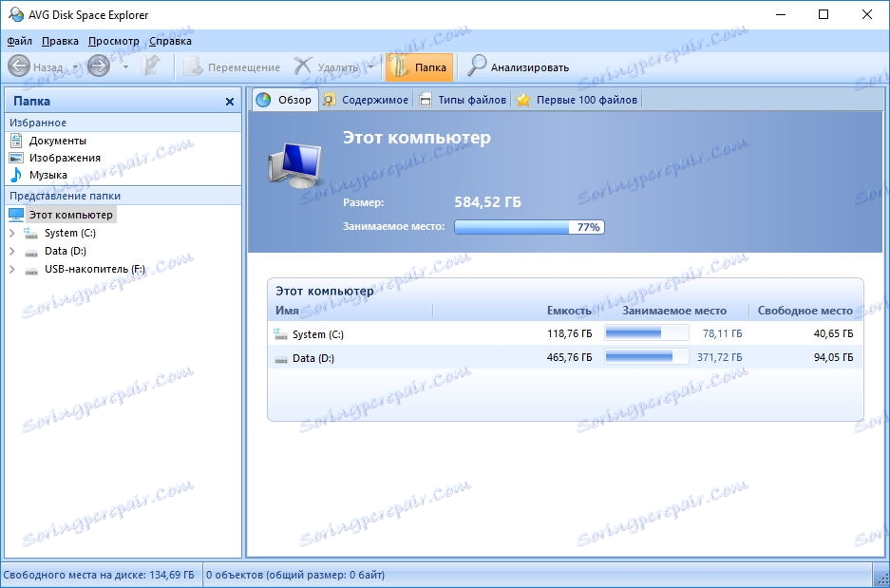Open the Forward history dropdown arrow
This screenshot has height=588, width=890.
click(x=125, y=67)
